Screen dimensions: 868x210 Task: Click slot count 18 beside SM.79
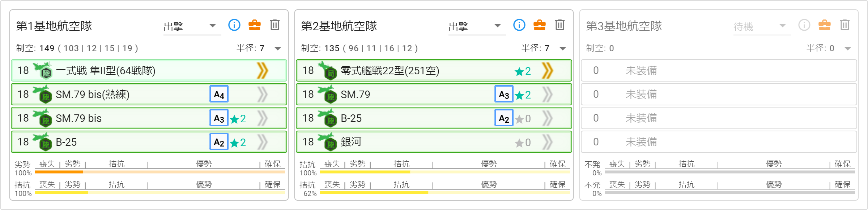308,94
